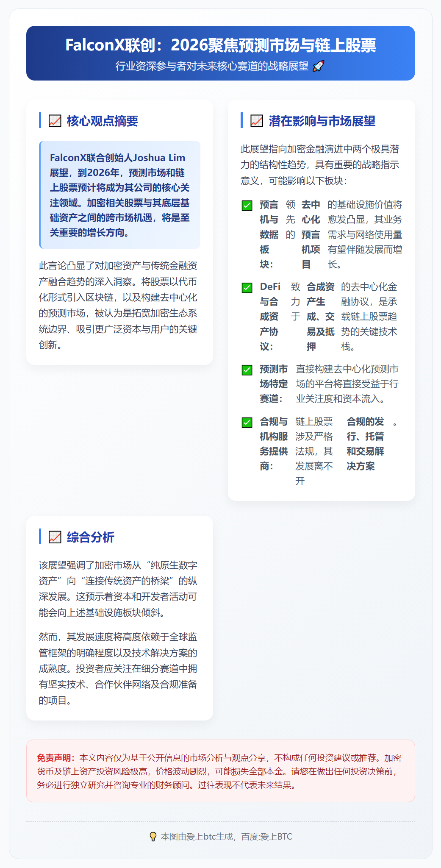
Task: Click the text 链上股票涉及严格法规
Action: coord(314,437)
